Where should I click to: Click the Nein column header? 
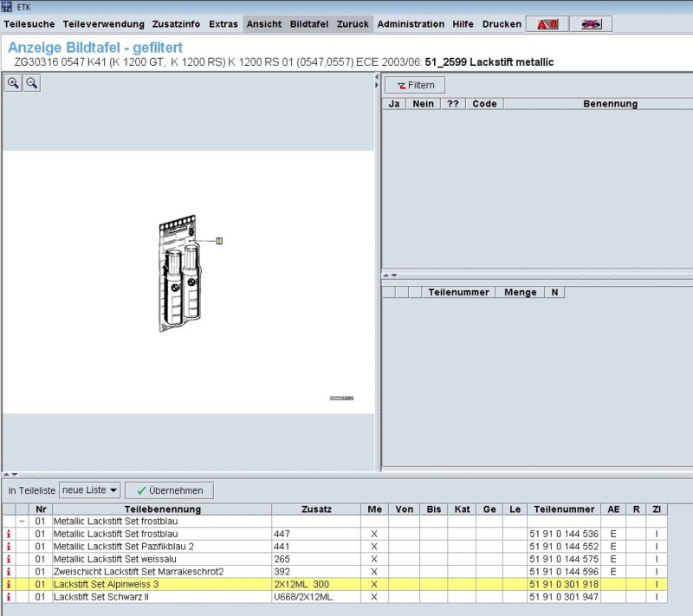pyautogui.click(x=423, y=104)
